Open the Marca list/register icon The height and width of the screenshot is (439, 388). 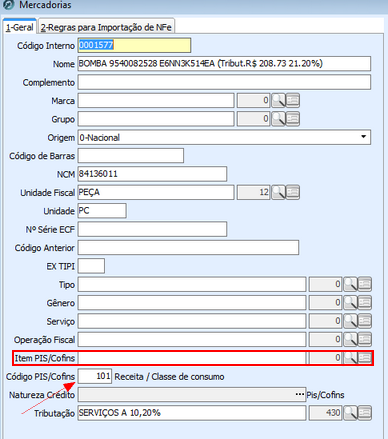pos(293,100)
